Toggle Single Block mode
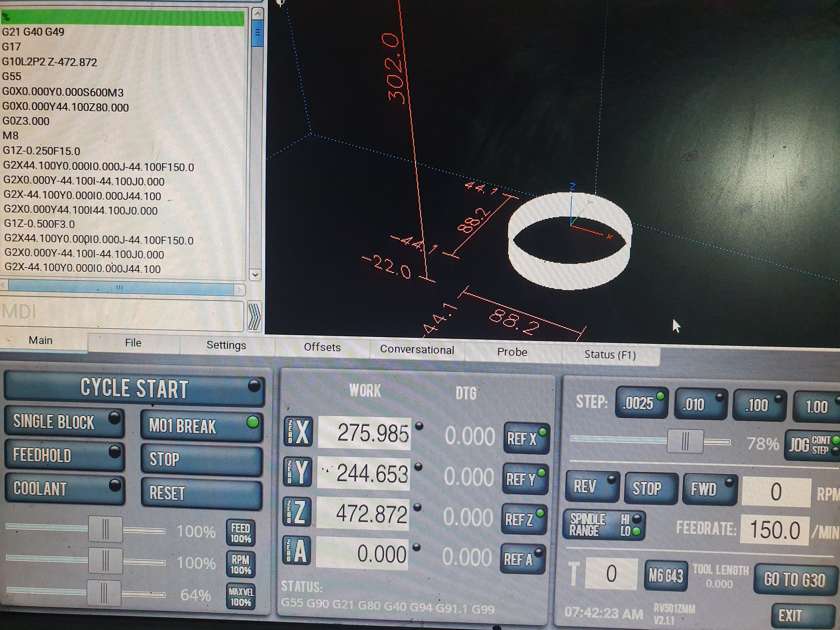Image resolution: width=840 pixels, height=630 pixels. click(64, 422)
